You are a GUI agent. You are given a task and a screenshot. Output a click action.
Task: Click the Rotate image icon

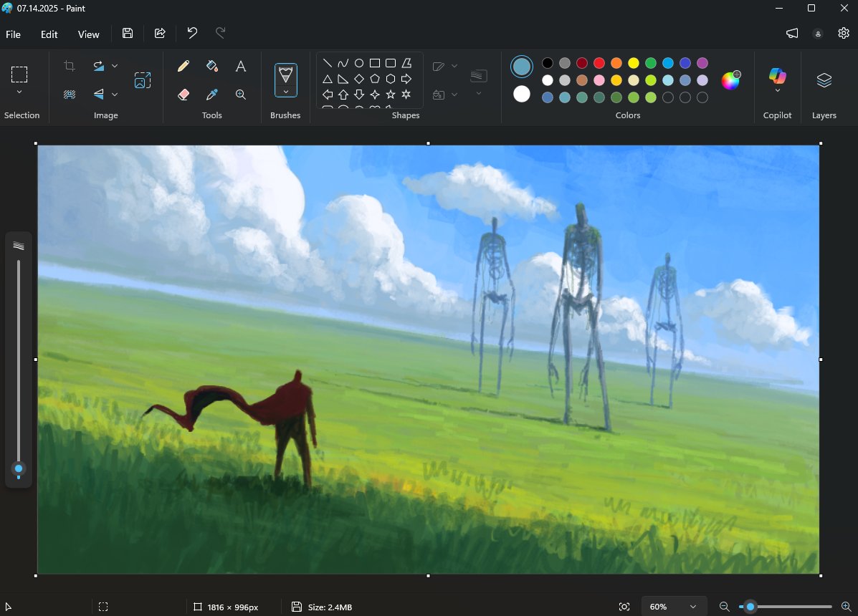point(98,66)
